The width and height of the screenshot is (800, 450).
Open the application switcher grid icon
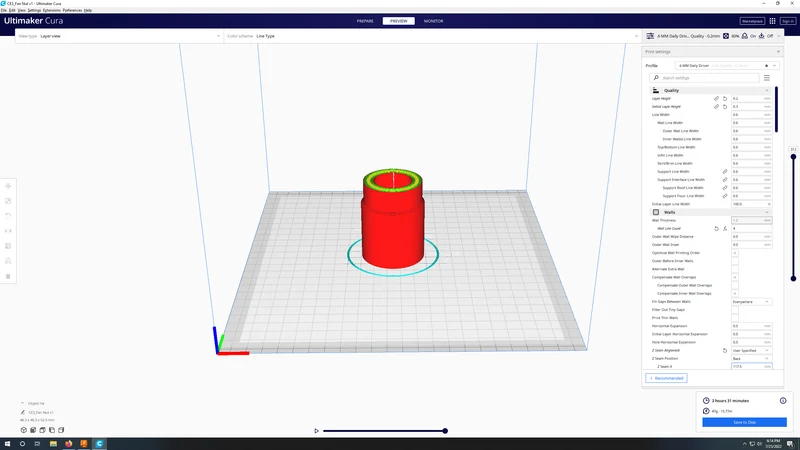coord(772,21)
